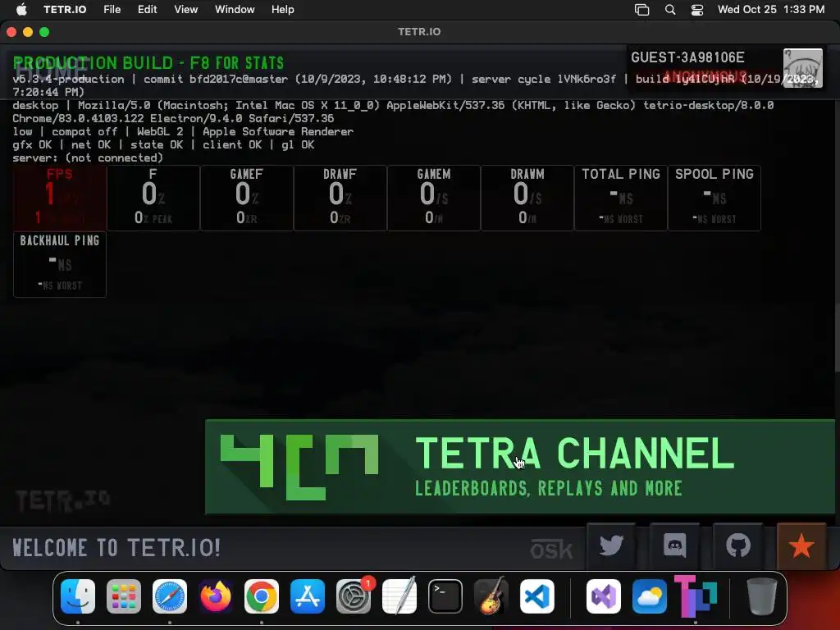The width and height of the screenshot is (840, 630).
Task: Open the View menu
Action: (x=186, y=9)
